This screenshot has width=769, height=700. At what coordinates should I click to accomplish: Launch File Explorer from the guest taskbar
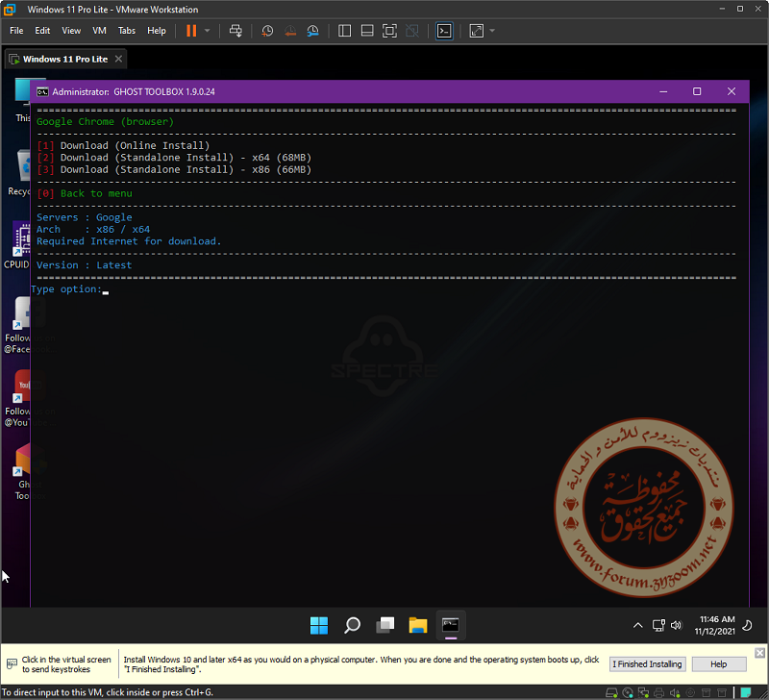coord(418,625)
